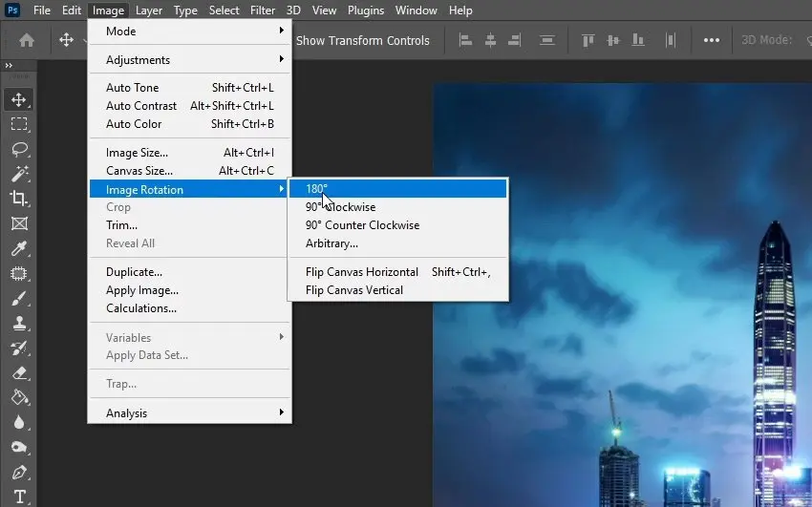The width and height of the screenshot is (812, 507).
Task: Select the Eyedropper tool
Action: (x=19, y=248)
